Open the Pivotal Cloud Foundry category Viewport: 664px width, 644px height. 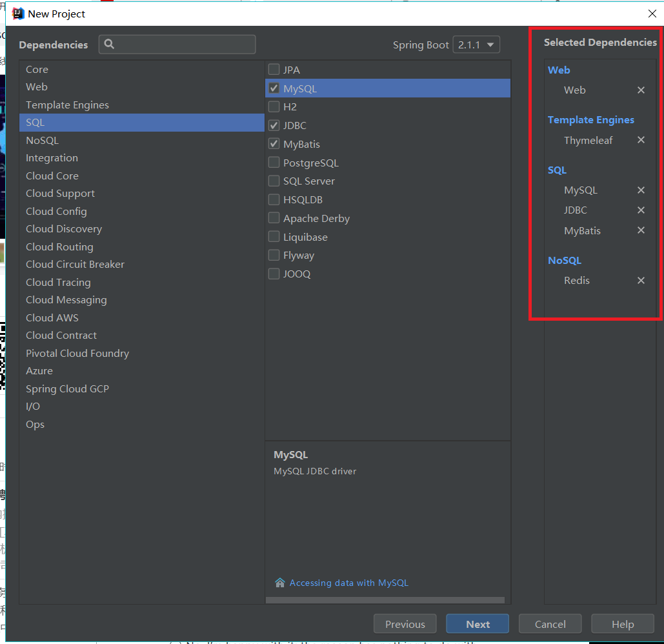point(142,353)
